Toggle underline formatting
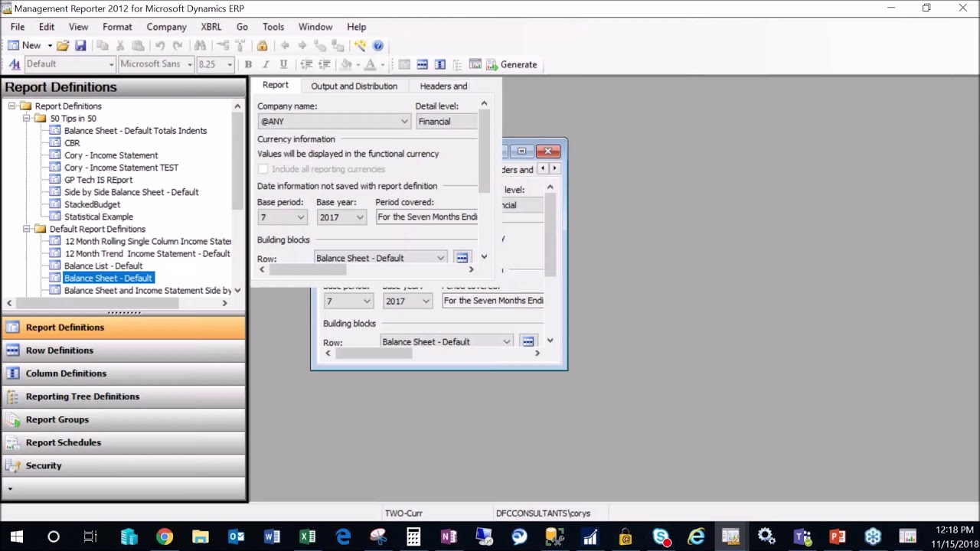 [x=283, y=64]
